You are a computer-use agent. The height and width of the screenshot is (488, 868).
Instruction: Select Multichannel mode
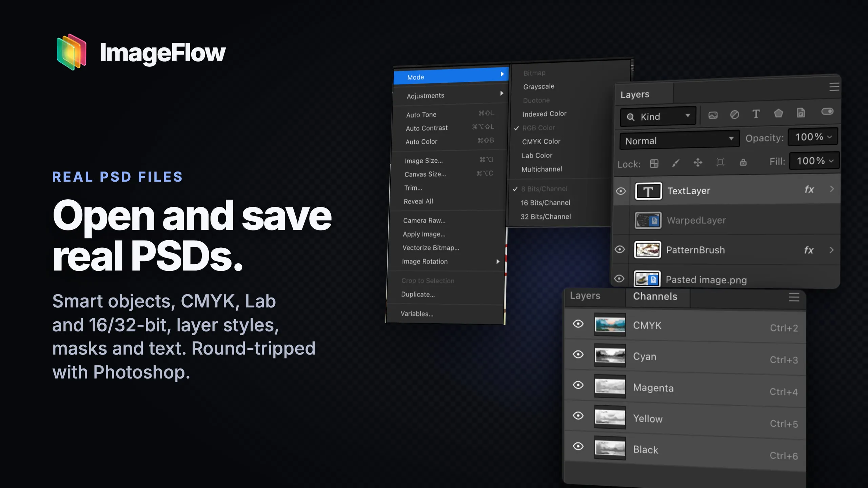541,169
